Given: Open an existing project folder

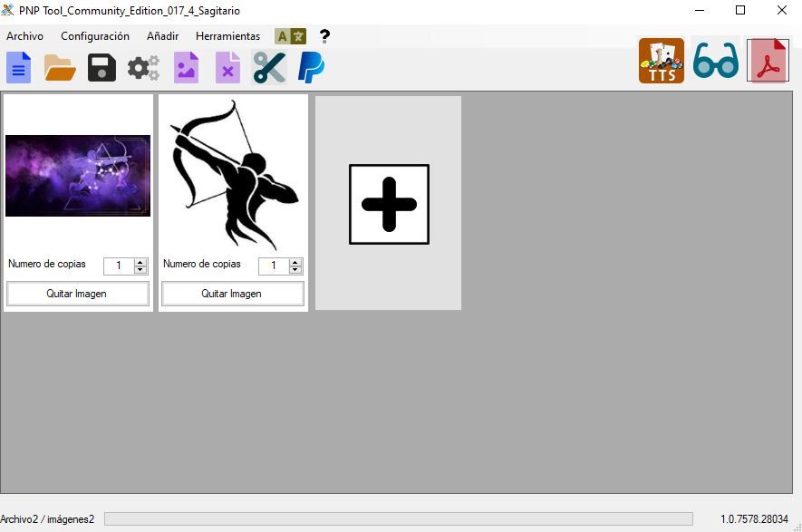Looking at the screenshot, I should (x=59, y=67).
